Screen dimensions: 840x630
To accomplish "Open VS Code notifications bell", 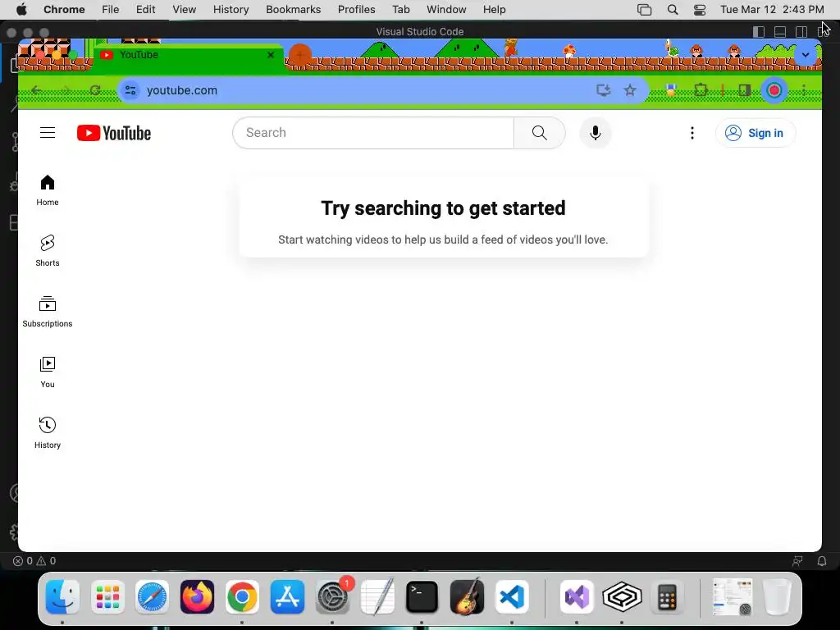I will pyautogui.click(x=822, y=561).
